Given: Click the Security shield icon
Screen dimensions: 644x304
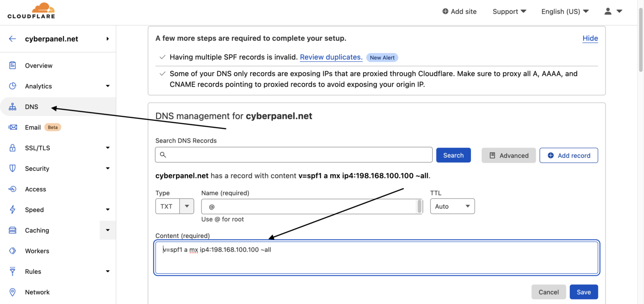Looking at the screenshot, I should (x=13, y=168).
